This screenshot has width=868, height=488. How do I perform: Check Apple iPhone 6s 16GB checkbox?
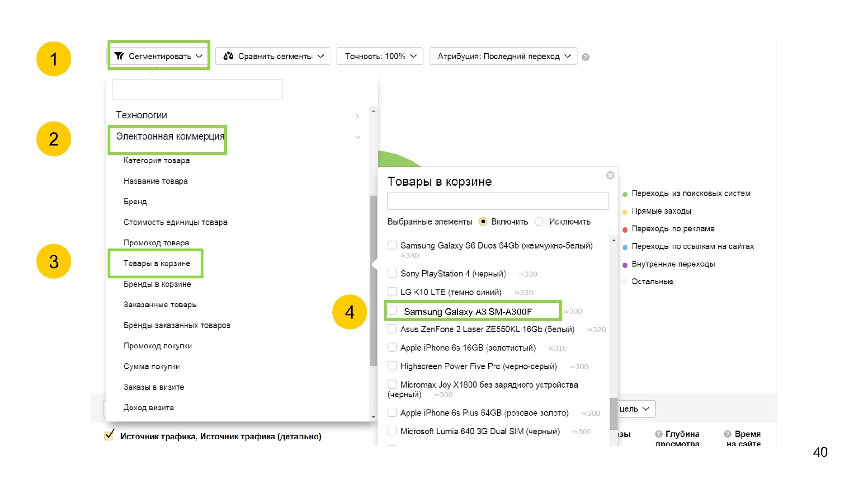click(x=392, y=347)
